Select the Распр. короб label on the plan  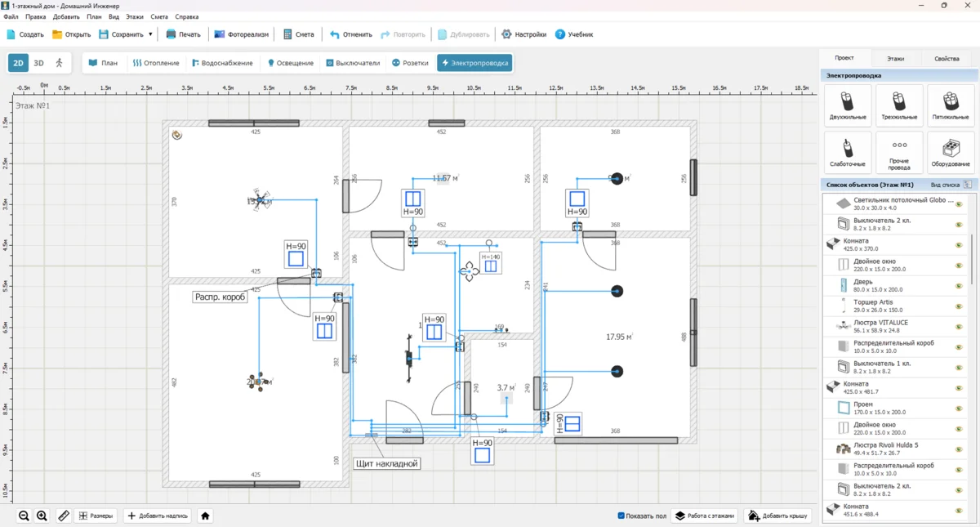click(220, 297)
